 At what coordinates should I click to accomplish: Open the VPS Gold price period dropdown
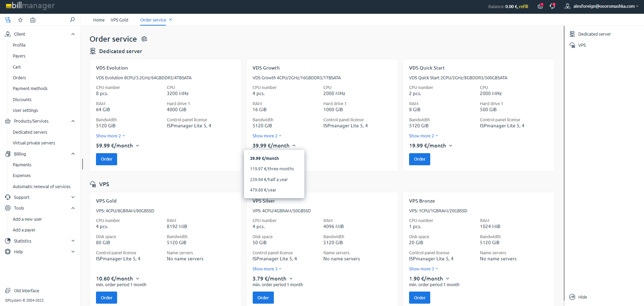pyautogui.click(x=138, y=278)
